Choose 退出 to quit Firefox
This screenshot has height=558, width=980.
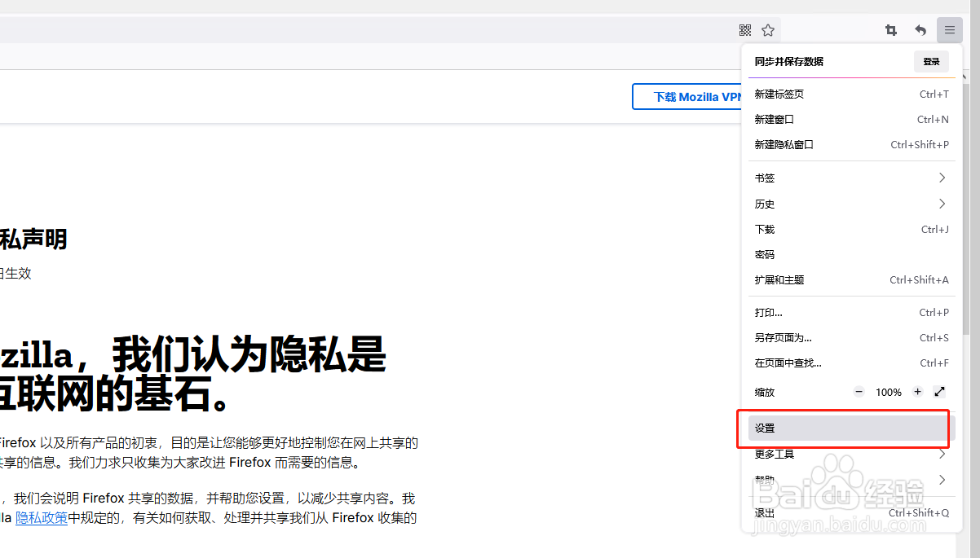tap(851, 512)
